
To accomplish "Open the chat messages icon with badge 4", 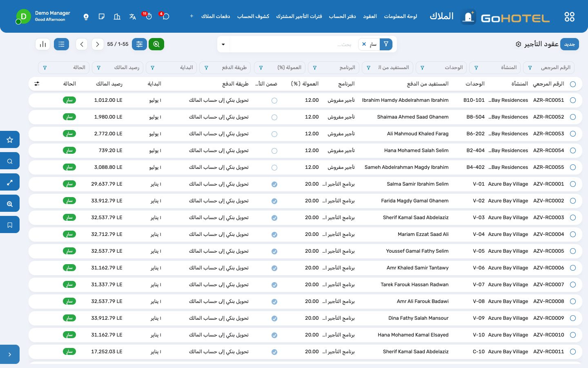I will 165,16.
